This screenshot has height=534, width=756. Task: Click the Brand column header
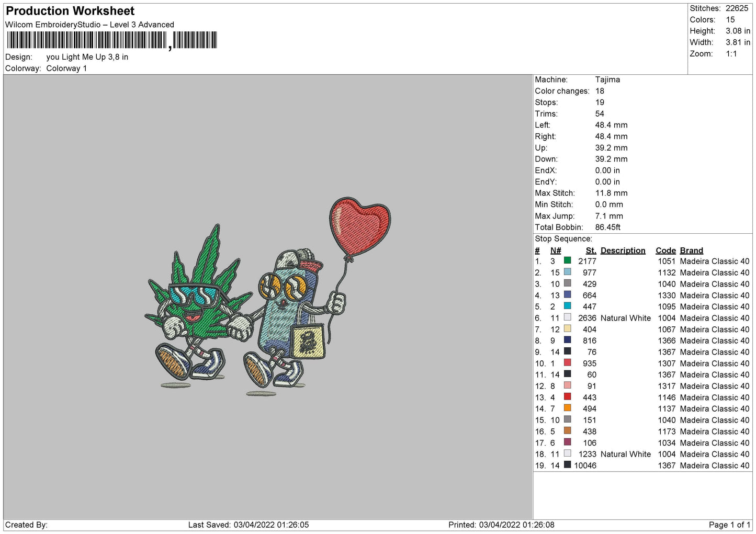[x=691, y=251]
